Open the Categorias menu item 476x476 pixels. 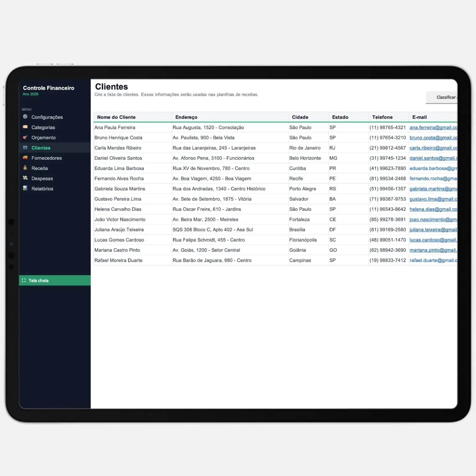pyautogui.click(x=55, y=127)
